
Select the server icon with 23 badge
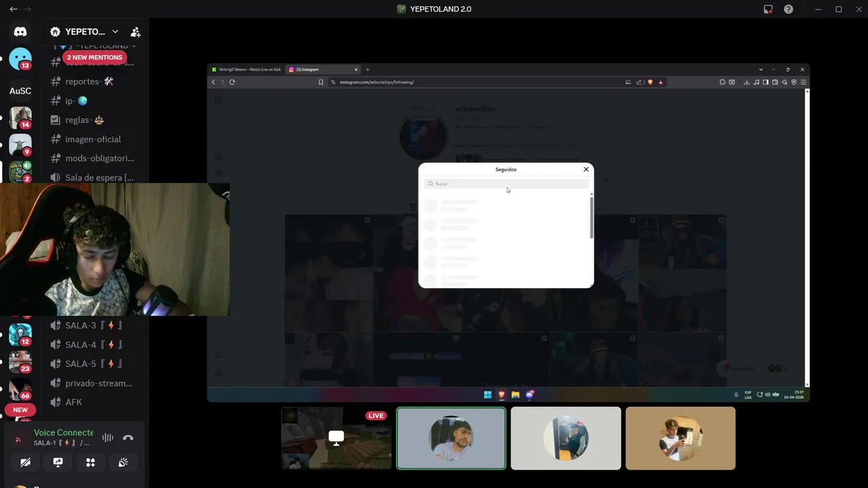tap(20, 361)
